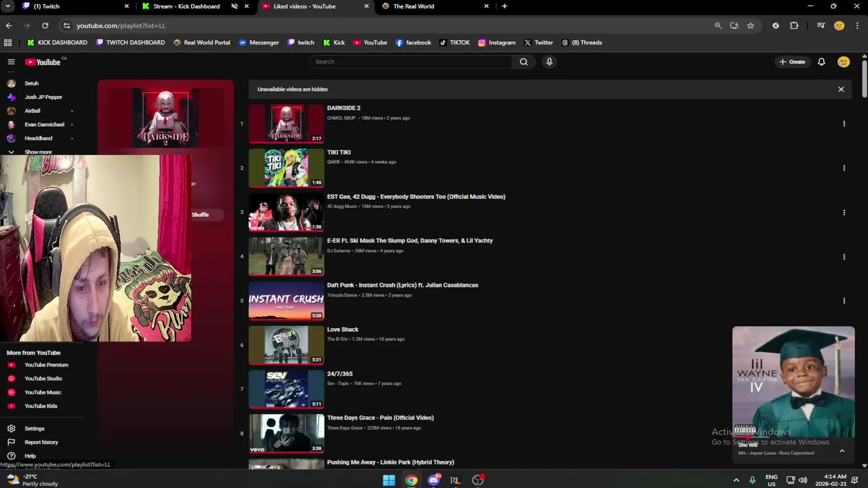This screenshot has width=868, height=488.
Task: Open the browser tab search dropdown
Action: 8,6
